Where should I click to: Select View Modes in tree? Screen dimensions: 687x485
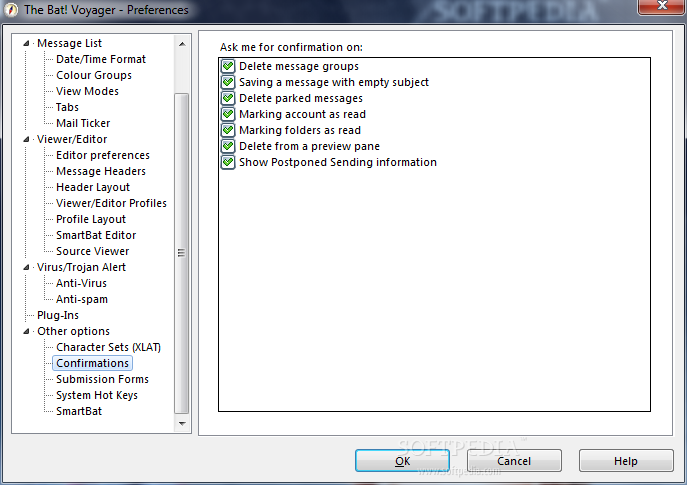(87, 91)
